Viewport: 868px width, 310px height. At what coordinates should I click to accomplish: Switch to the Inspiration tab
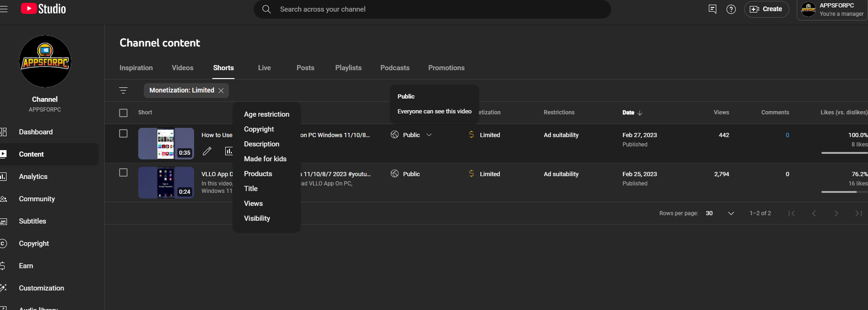pyautogui.click(x=136, y=68)
